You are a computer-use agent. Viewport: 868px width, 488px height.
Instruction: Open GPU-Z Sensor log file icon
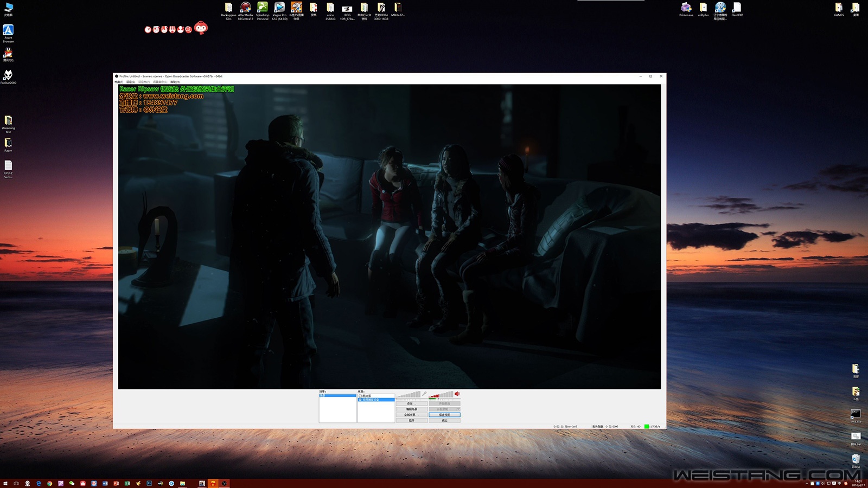(x=8, y=169)
